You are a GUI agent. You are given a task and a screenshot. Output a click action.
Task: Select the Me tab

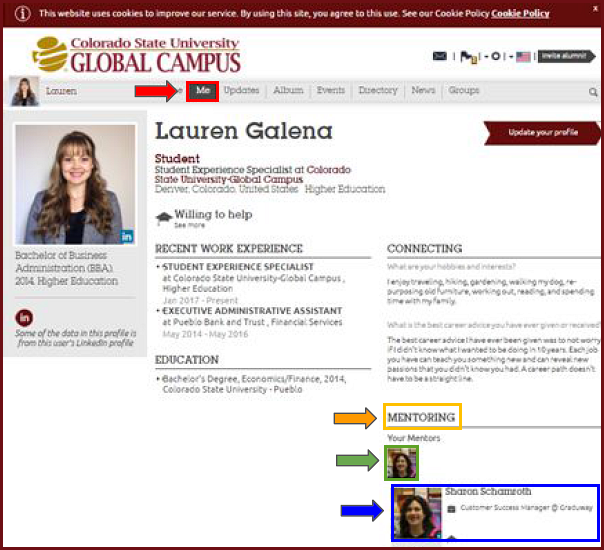point(203,91)
